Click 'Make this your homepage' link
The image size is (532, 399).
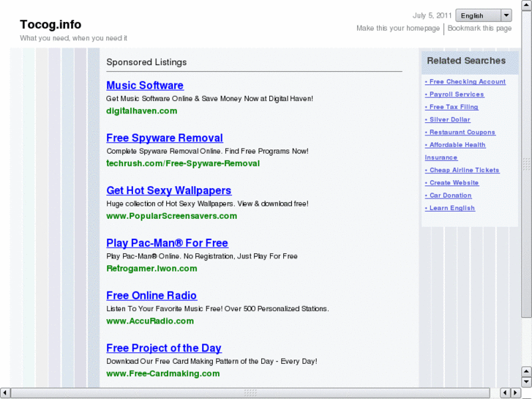(x=397, y=28)
